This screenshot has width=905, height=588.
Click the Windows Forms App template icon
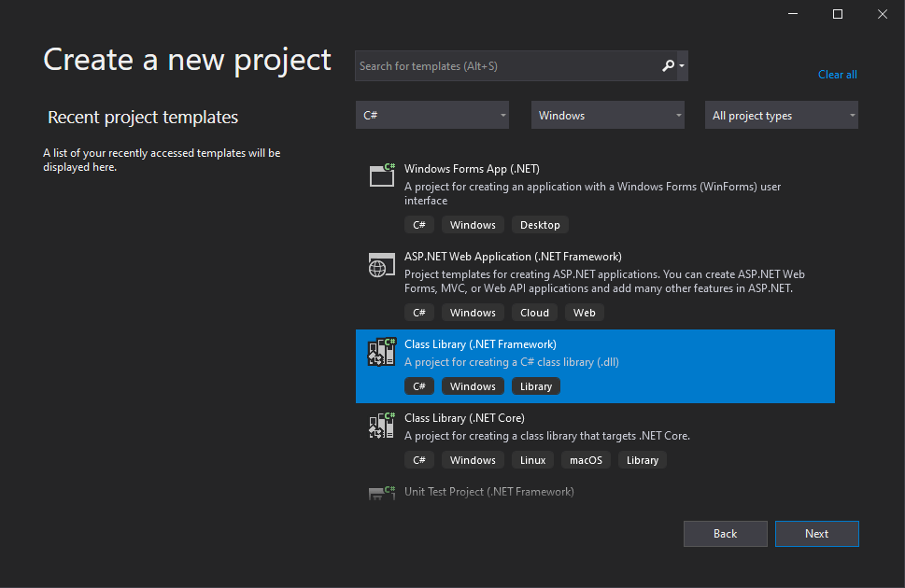[382, 175]
